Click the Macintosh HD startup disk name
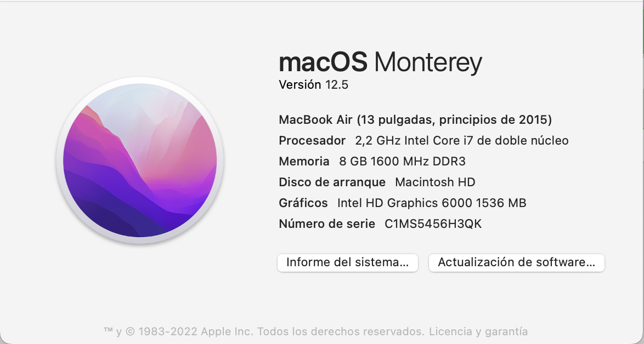644x344 pixels. pos(435,182)
